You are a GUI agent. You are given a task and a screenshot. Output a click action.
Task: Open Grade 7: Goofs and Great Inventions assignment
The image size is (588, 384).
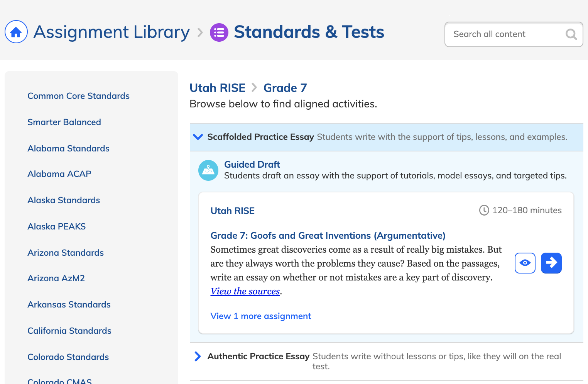coord(328,236)
